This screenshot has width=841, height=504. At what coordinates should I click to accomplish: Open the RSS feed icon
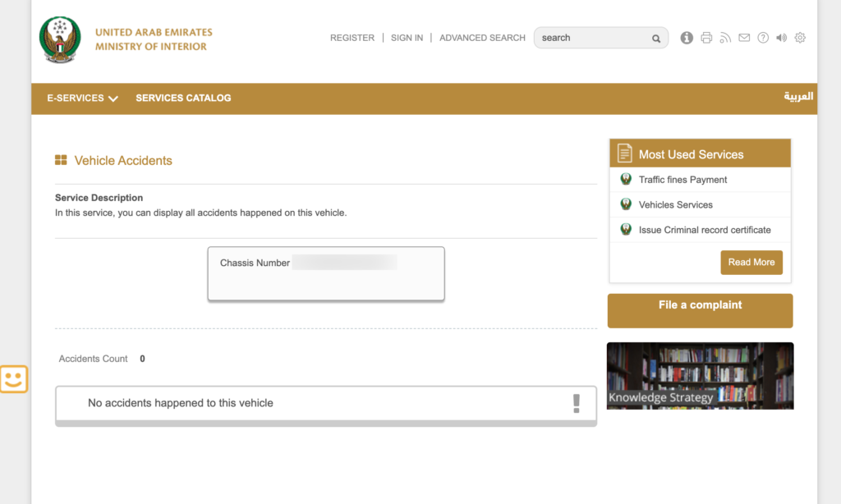point(725,38)
